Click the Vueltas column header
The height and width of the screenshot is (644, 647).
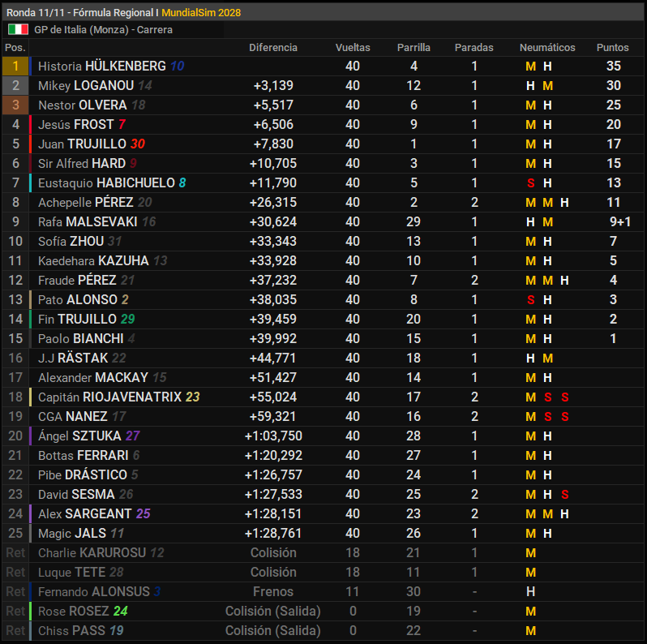(x=353, y=48)
